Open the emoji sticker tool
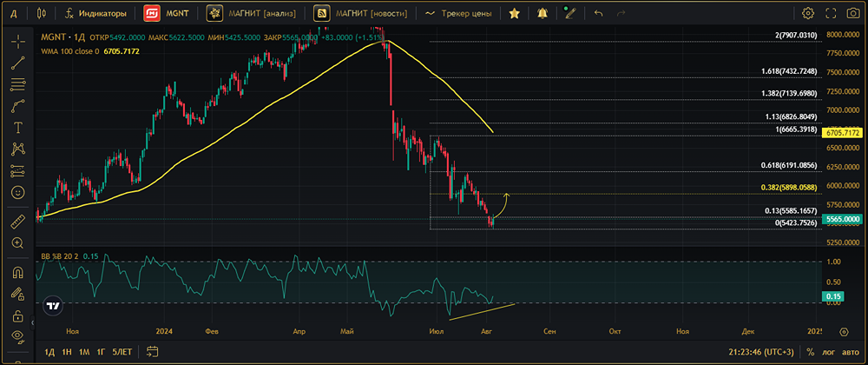Image resolution: width=868 pixels, height=365 pixels. pyautogui.click(x=17, y=192)
